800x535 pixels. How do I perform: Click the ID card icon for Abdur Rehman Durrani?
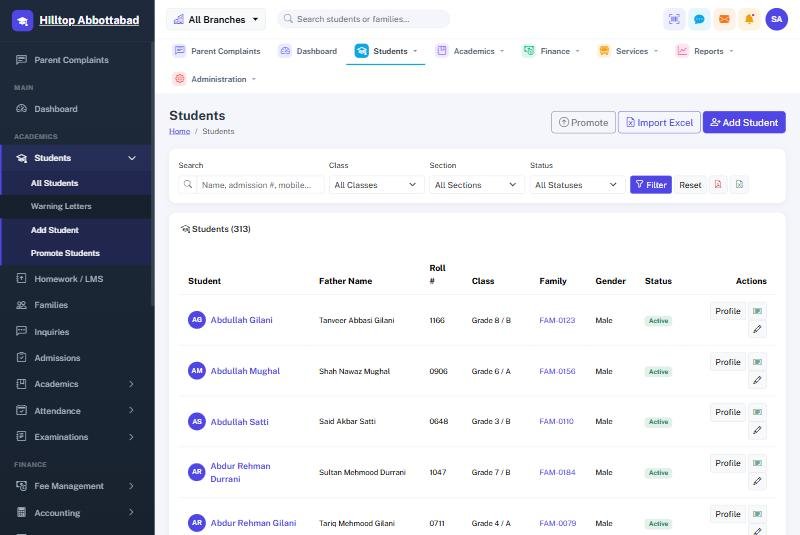(x=757, y=463)
